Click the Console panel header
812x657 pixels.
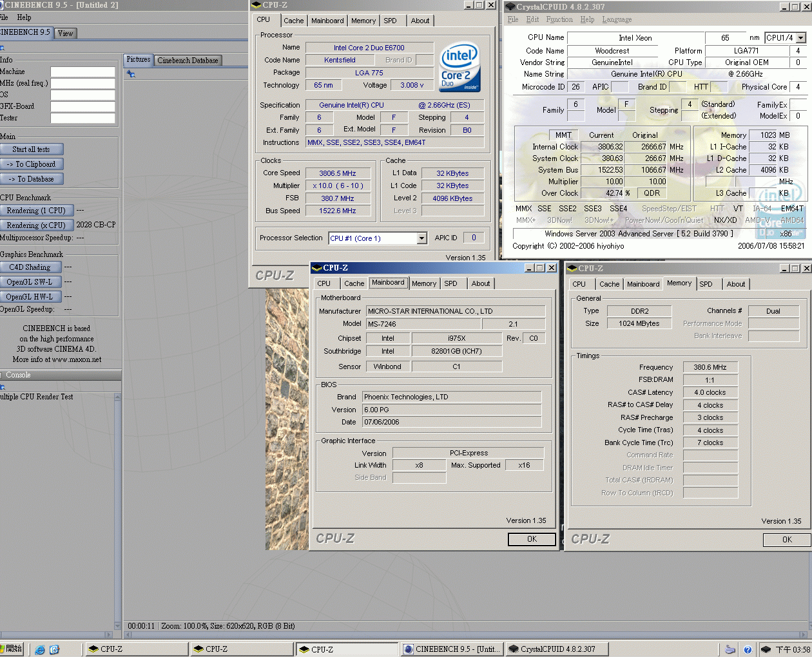click(x=61, y=375)
